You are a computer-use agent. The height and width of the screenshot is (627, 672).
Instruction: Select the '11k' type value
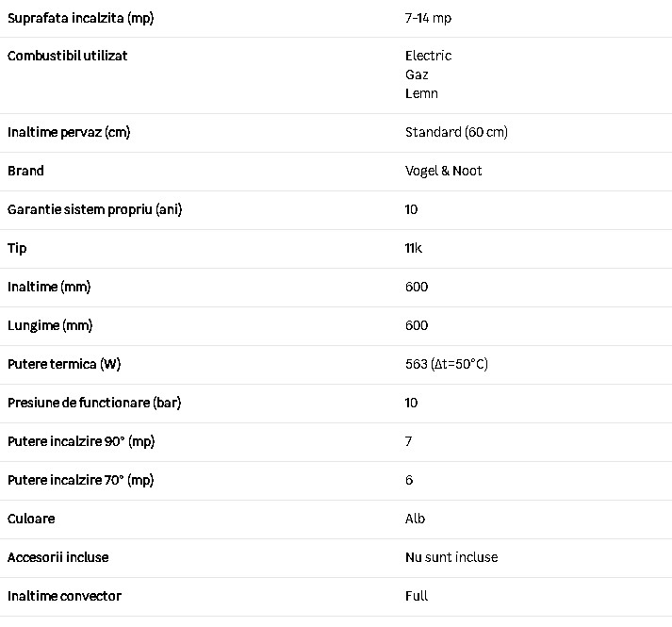[x=414, y=248]
